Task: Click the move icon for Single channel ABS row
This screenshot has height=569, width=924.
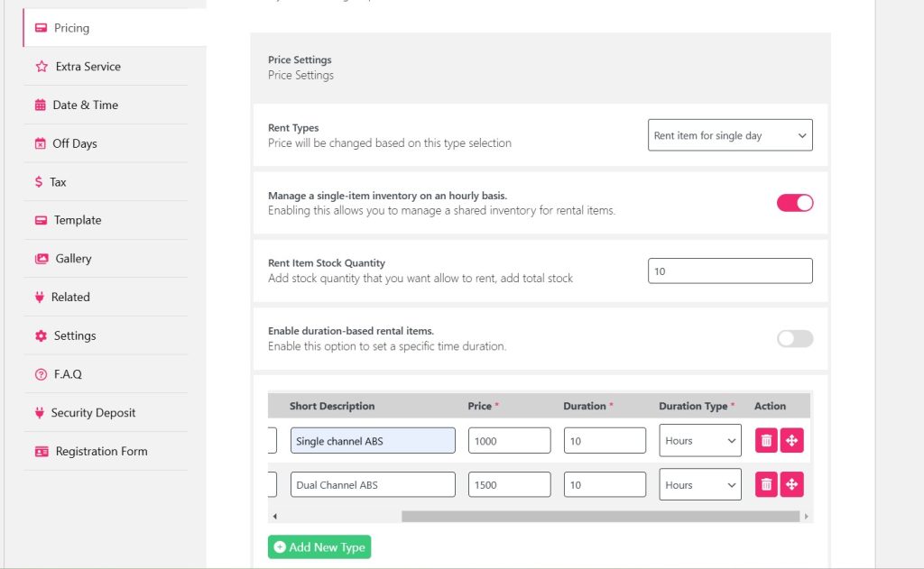Action: [791, 440]
